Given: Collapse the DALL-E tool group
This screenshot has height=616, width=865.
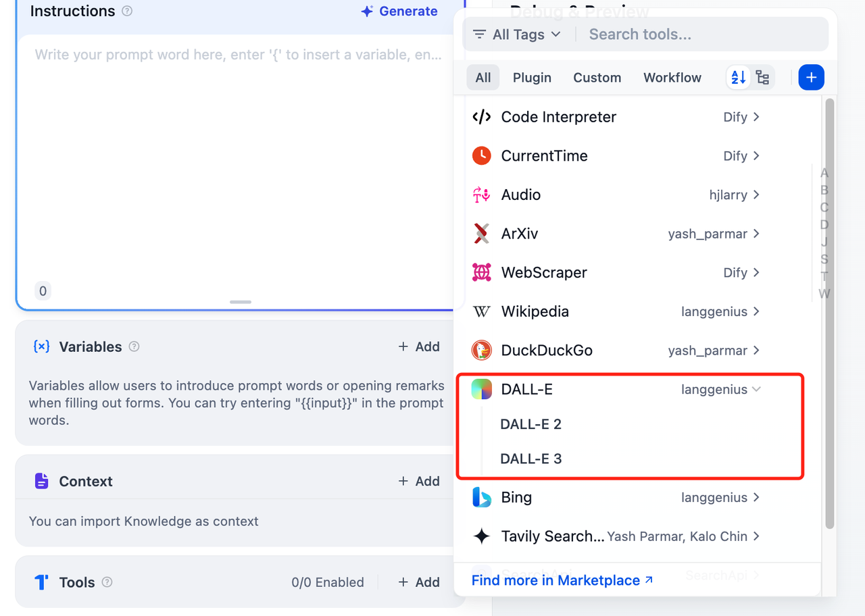Looking at the screenshot, I should pyautogui.click(x=756, y=389).
